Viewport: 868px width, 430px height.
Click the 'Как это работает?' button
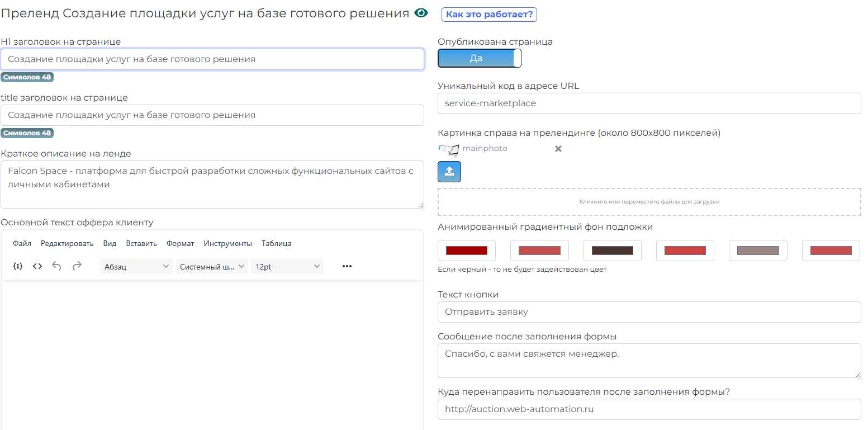[489, 15]
